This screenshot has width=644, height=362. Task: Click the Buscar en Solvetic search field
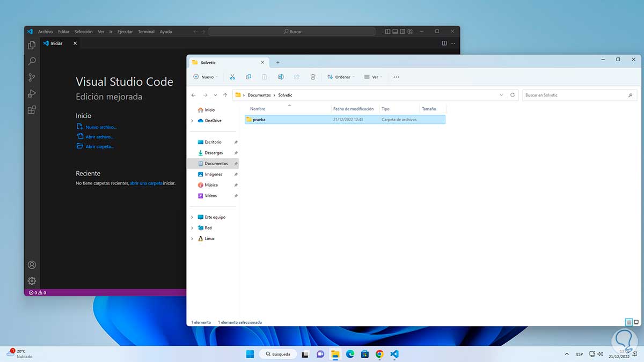pyautogui.click(x=579, y=95)
